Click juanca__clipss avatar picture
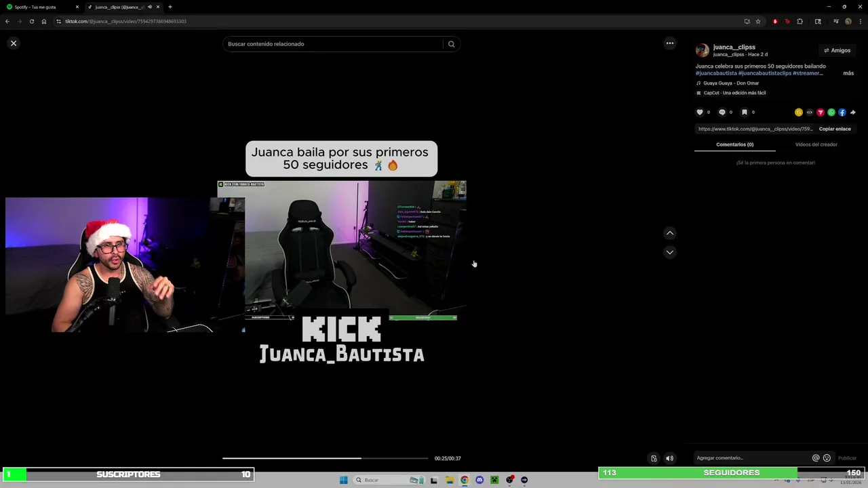The image size is (868, 488). tap(703, 50)
